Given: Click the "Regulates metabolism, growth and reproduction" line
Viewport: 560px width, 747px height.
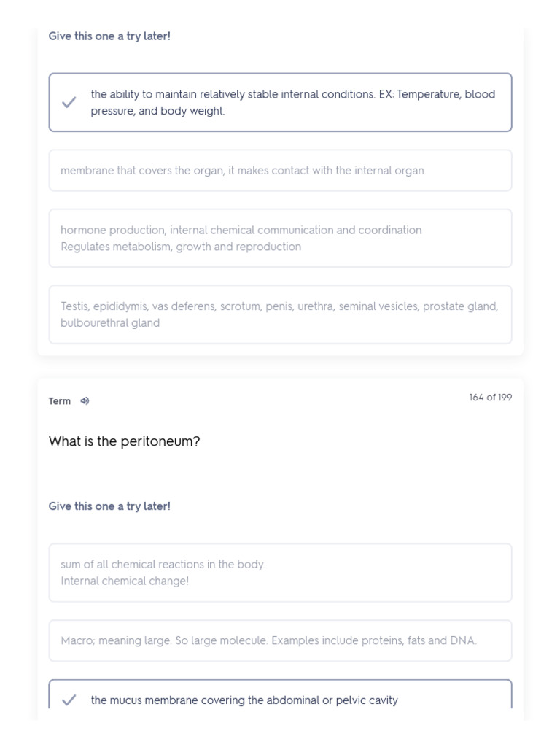Looking at the screenshot, I should click(181, 247).
